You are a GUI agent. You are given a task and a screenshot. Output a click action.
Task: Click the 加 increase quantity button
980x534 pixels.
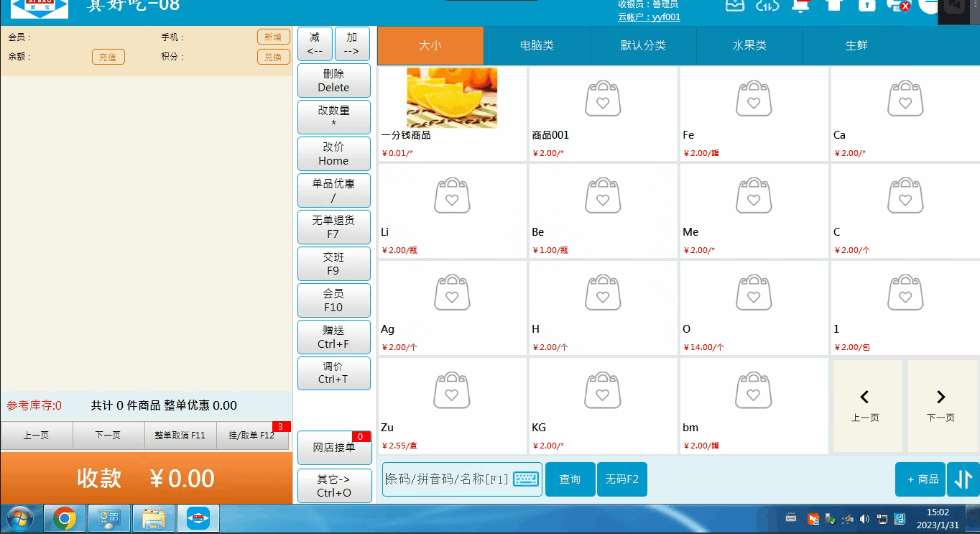[x=352, y=44]
